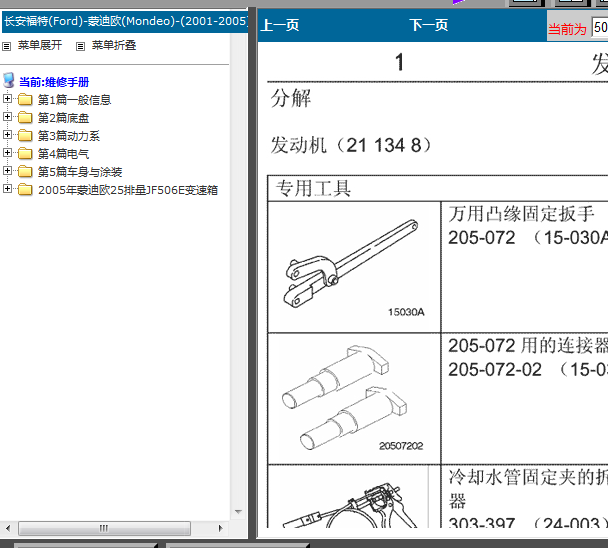
Task: Click the 菜单折叠 list icon
Action: [x=80, y=47]
